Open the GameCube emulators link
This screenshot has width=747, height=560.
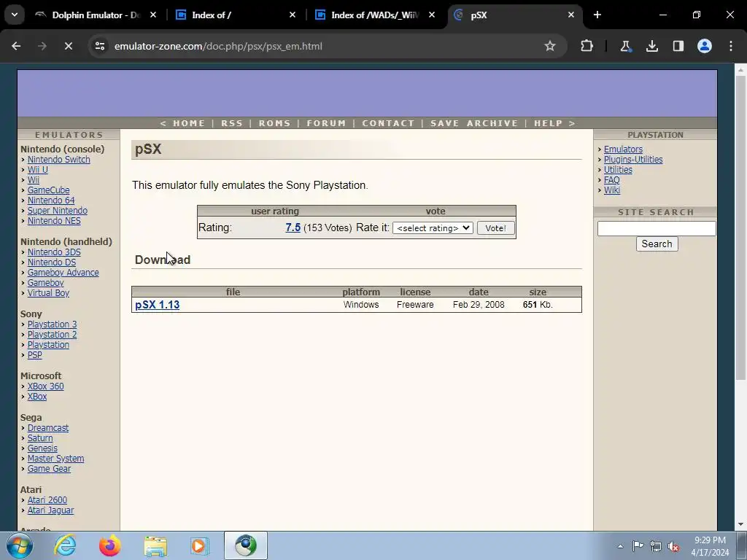49,190
